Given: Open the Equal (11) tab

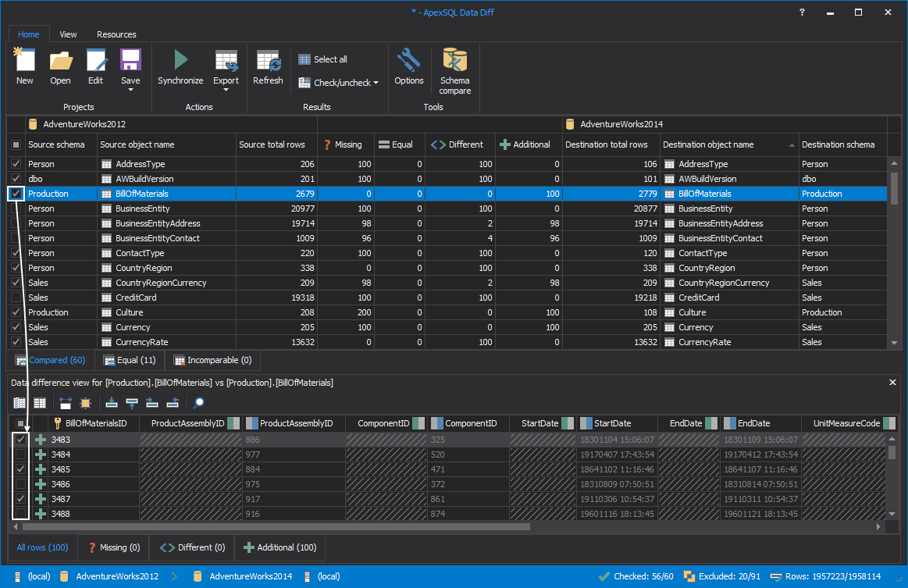Looking at the screenshot, I should (130, 360).
